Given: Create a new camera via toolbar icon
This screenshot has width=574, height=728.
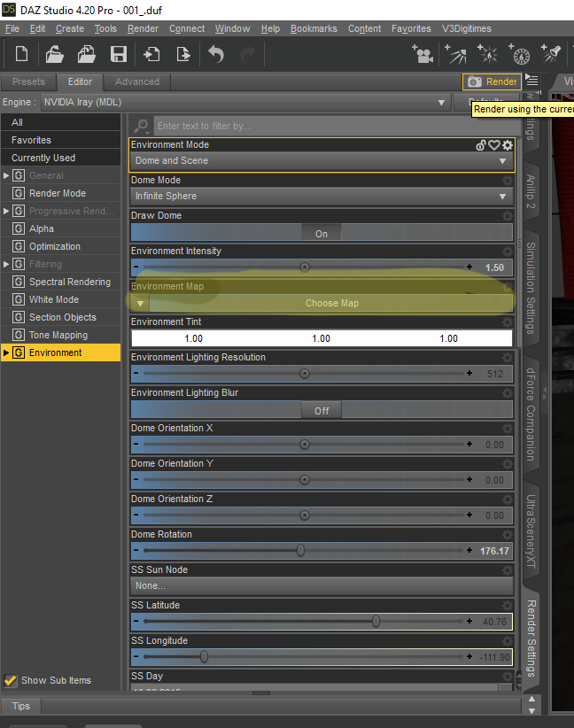Looking at the screenshot, I should (423, 54).
